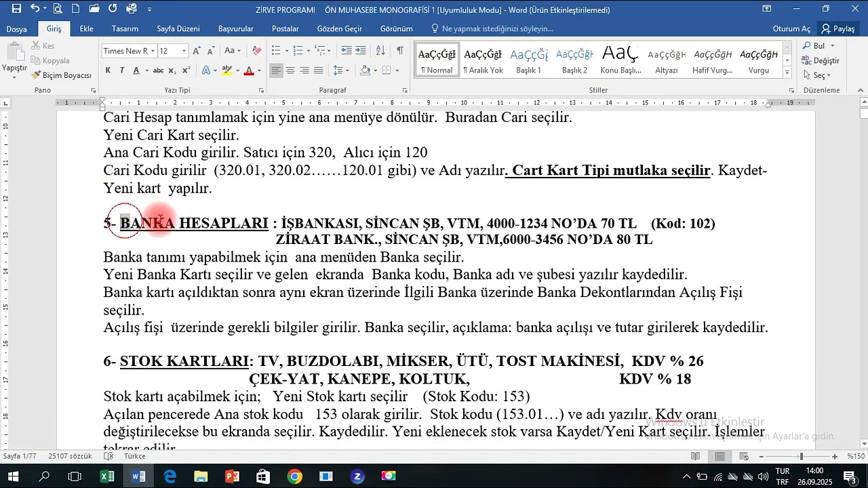Click the Kopyala (Copy) command
868x488 pixels.
51,60
